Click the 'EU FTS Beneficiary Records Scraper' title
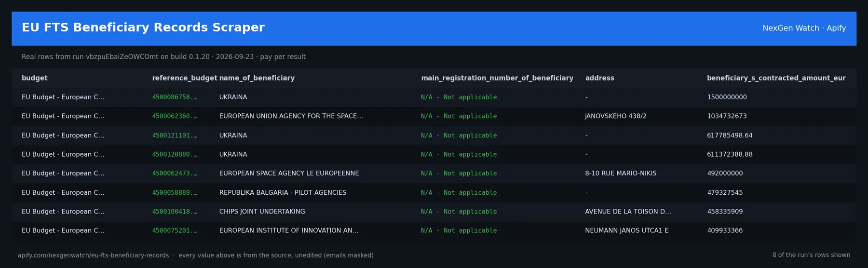The image size is (868, 268). pos(143,28)
